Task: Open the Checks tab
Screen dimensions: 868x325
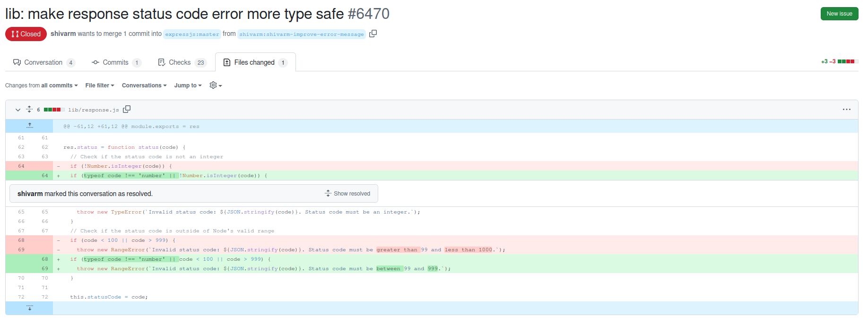Action: [182, 62]
